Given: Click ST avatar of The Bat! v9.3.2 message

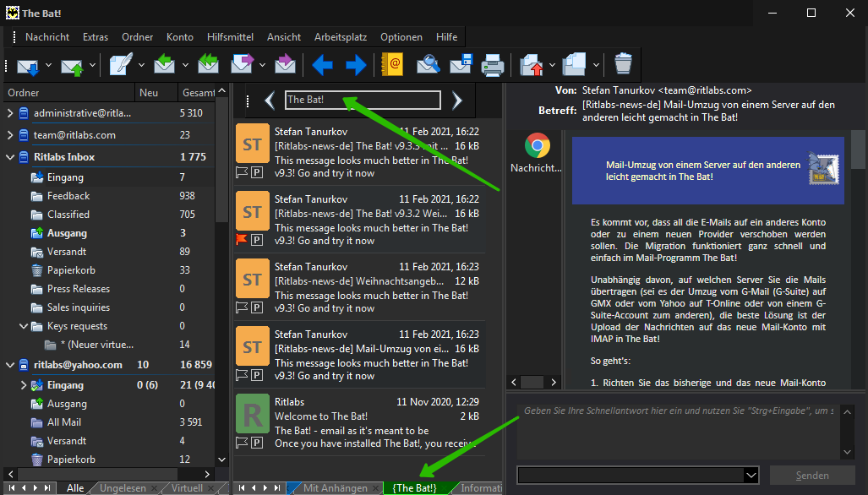Looking at the screenshot, I should 253,211.
